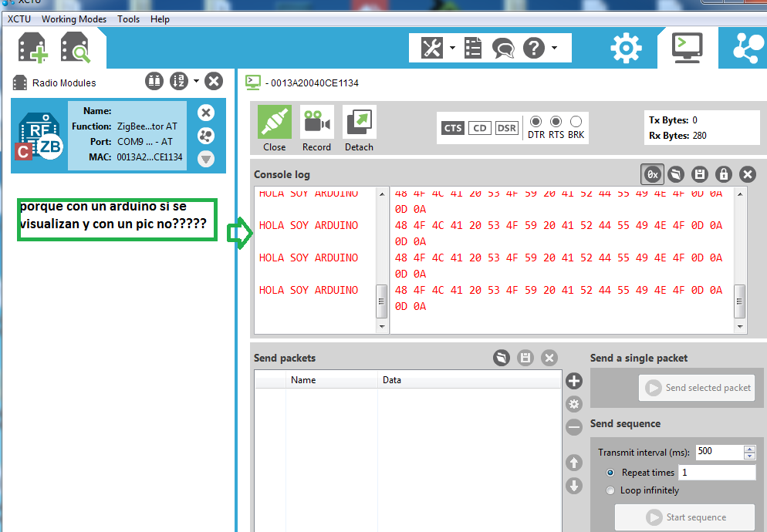Click the Discover radio modules icon

(76, 48)
